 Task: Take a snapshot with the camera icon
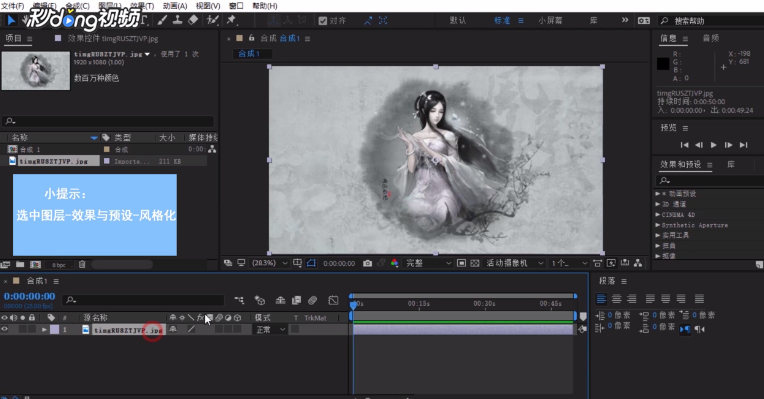(x=367, y=263)
